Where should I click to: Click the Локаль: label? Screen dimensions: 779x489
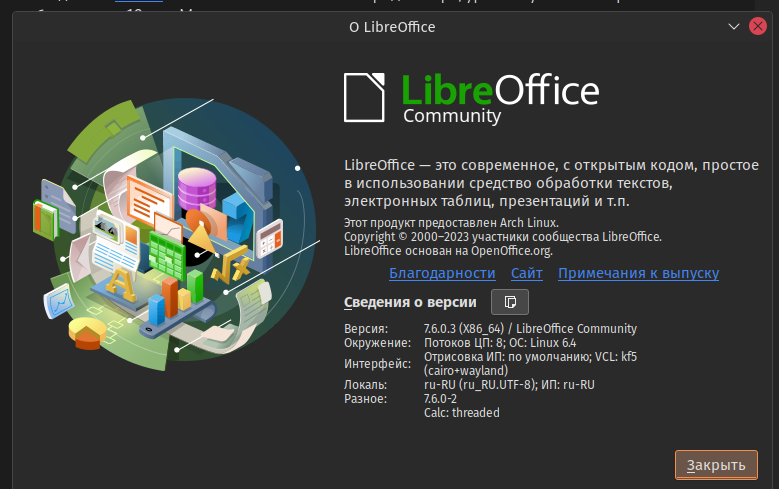[x=365, y=385]
